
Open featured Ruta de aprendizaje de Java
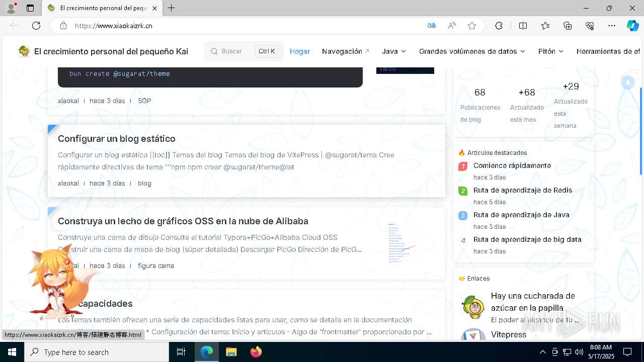coord(521,215)
